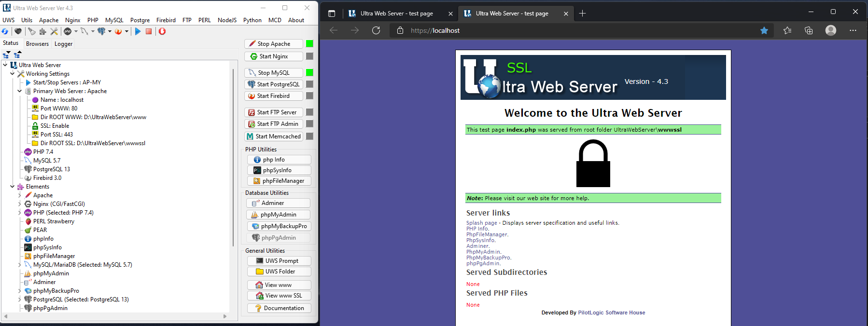Launch the UWS Prompt button
The width and height of the screenshot is (868, 326).
click(279, 260)
